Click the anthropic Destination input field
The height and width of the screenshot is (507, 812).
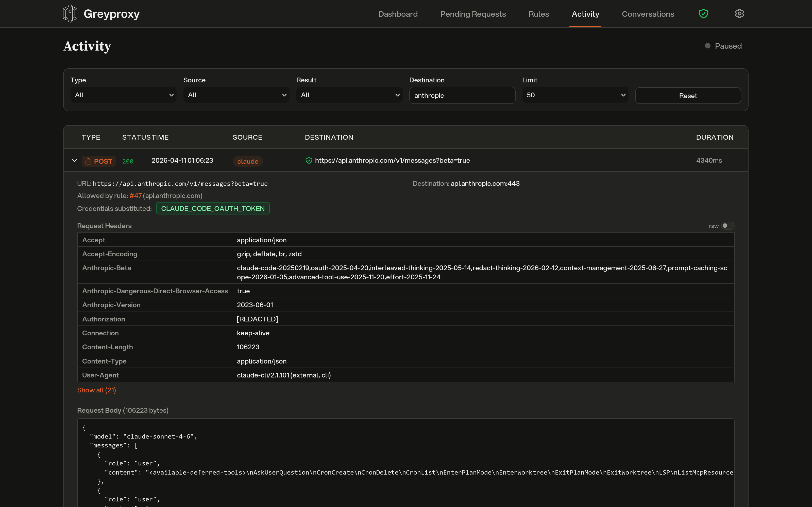tap(462, 95)
